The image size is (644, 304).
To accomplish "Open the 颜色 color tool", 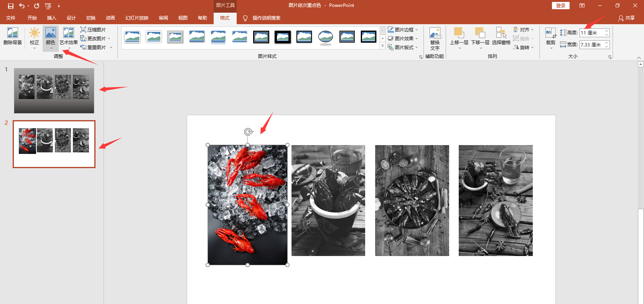I will [51, 38].
